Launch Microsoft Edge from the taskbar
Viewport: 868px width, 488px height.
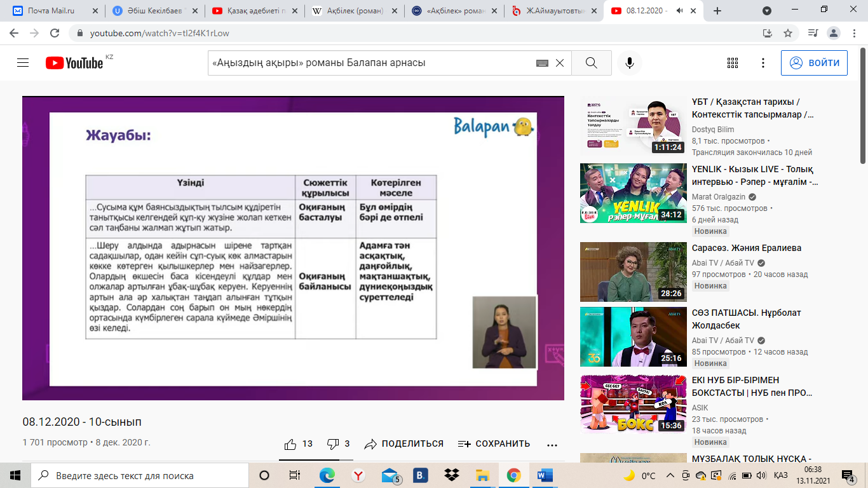point(327,475)
